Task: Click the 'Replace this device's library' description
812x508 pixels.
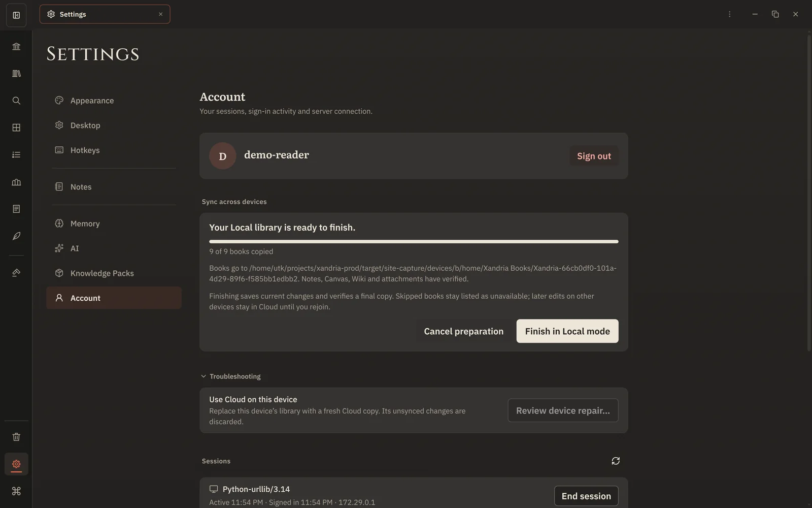Action: point(337,416)
